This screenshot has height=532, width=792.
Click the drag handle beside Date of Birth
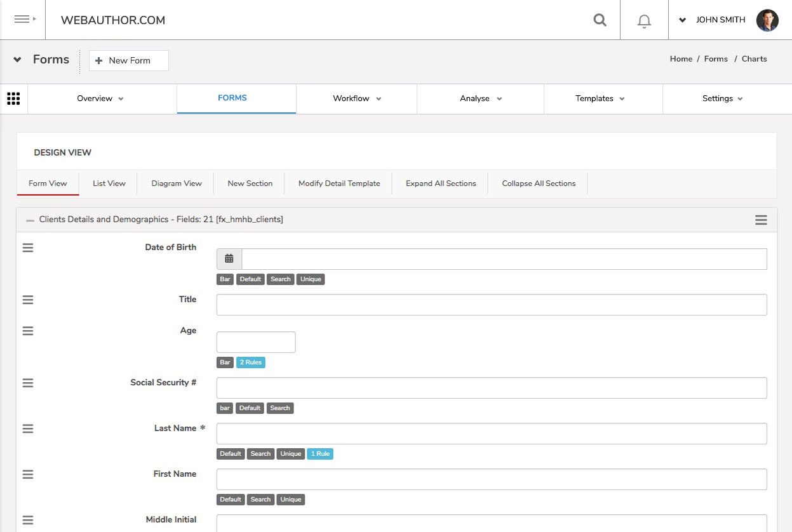point(28,248)
